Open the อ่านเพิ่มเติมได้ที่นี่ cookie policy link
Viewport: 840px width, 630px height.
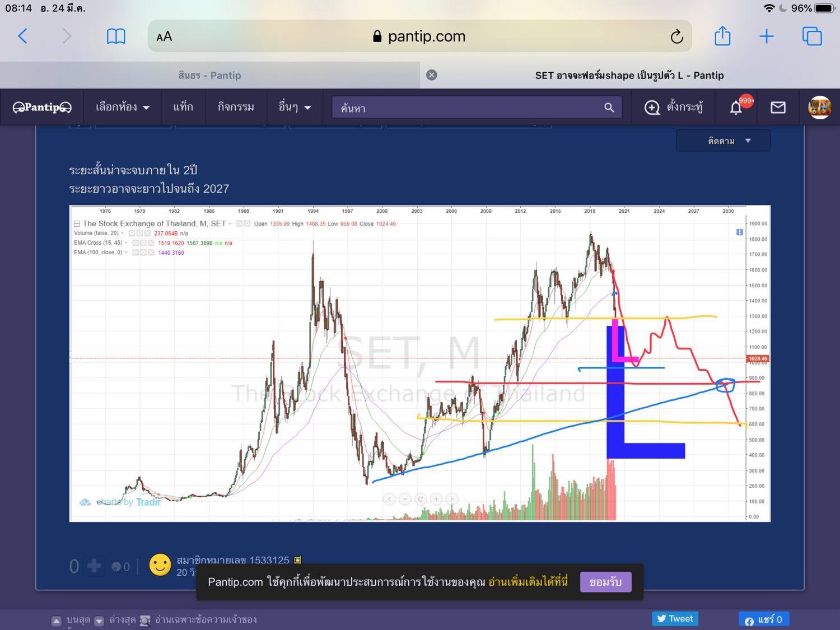pyautogui.click(x=528, y=582)
